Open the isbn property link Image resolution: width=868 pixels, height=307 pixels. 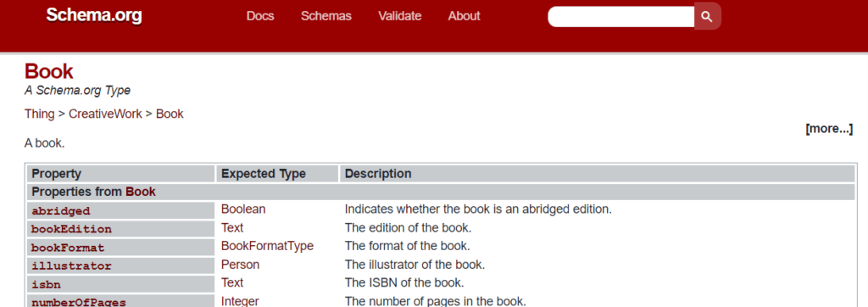point(46,284)
